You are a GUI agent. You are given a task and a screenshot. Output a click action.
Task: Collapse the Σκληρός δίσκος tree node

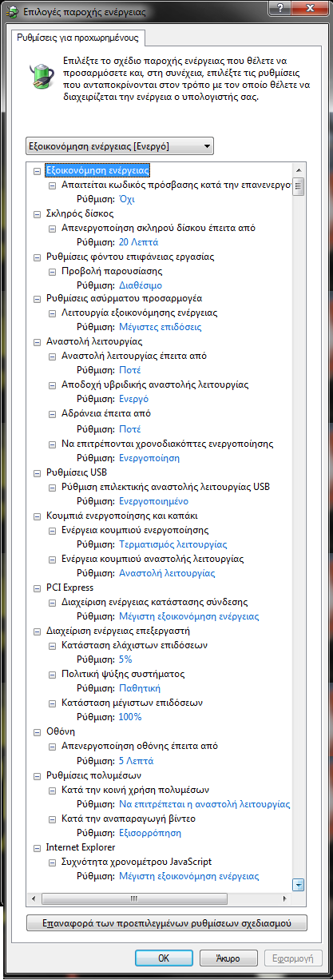click(37, 214)
